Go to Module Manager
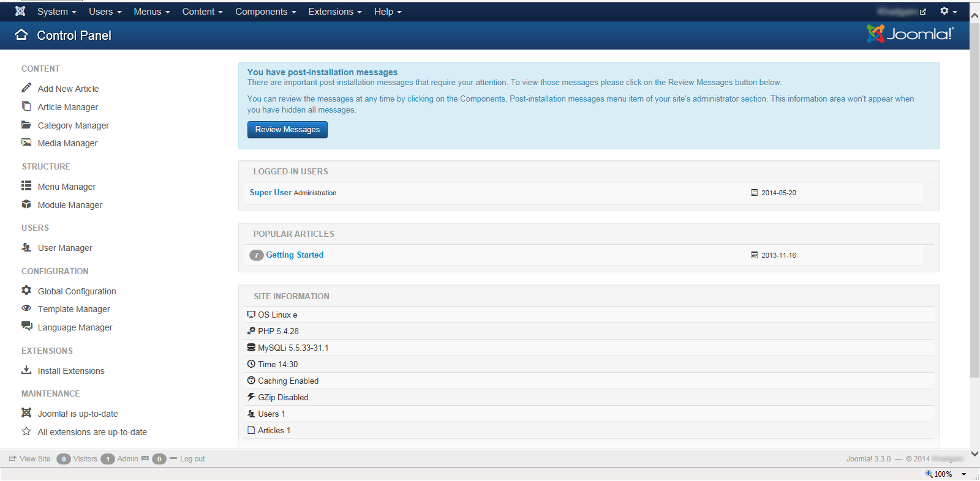Screen dimensions: 980x481 (70, 205)
